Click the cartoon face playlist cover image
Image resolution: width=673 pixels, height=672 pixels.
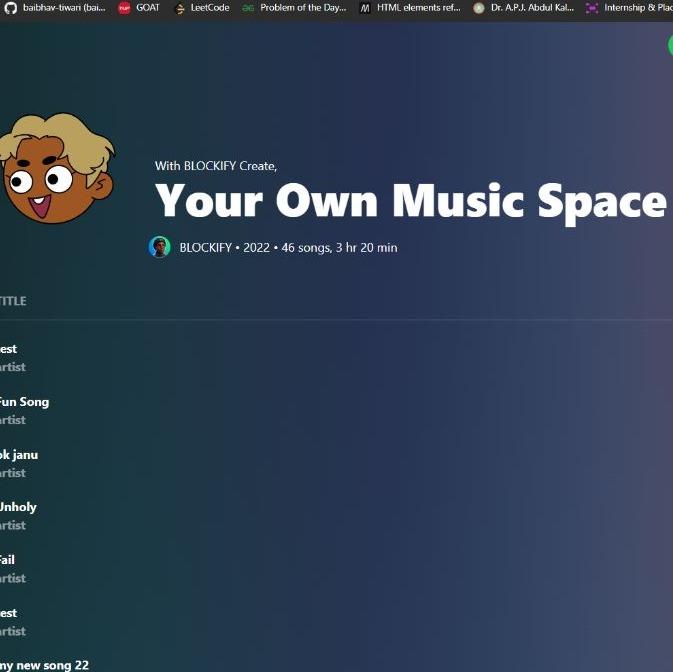(x=55, y=170)
